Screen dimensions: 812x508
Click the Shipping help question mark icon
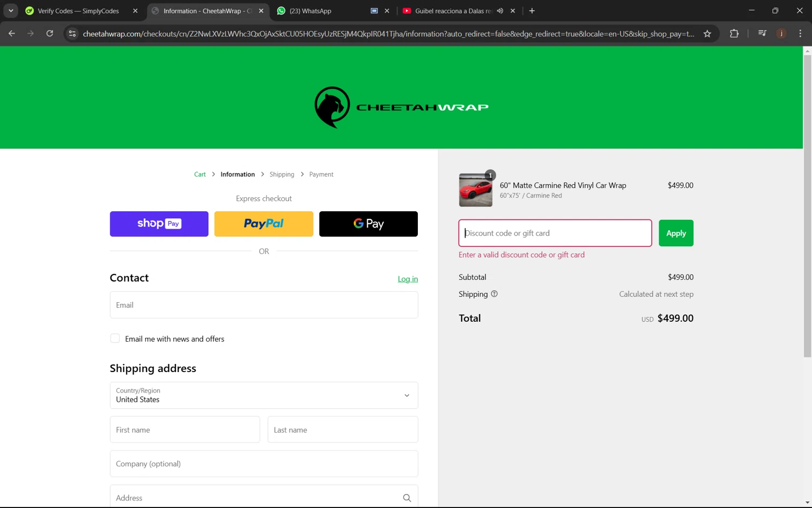494,294
